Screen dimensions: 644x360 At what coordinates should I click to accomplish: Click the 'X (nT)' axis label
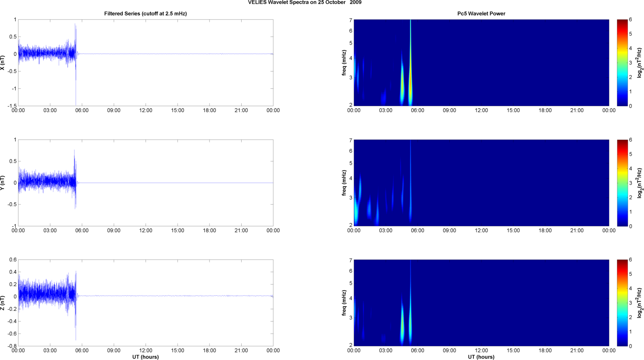tap(3, 63)
